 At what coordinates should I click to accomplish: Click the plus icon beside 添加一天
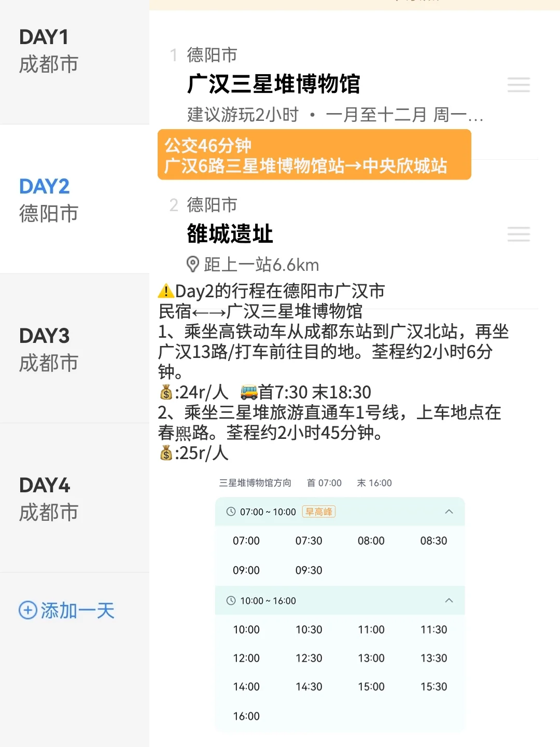27,611
